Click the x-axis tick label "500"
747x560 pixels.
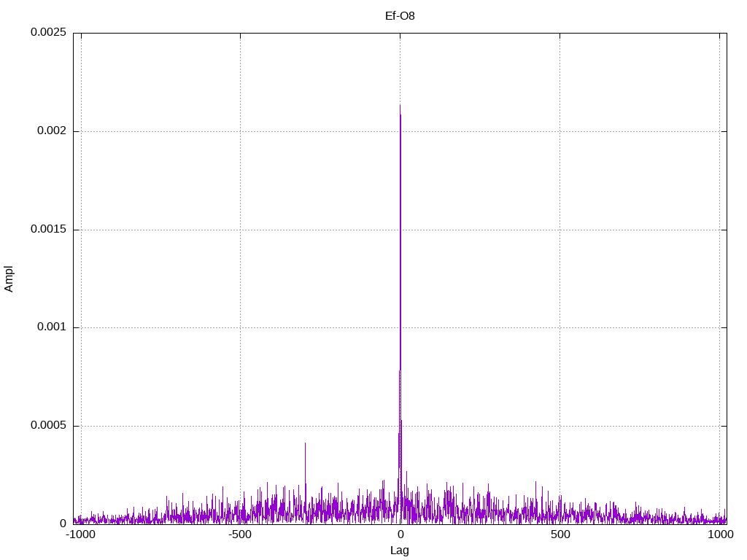pos(560,534)
